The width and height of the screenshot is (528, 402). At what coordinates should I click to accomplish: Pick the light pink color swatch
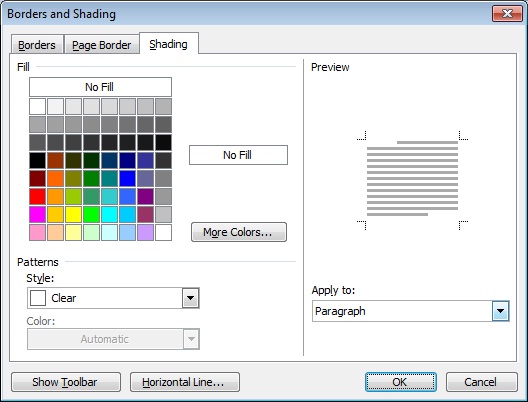(37, 233)
